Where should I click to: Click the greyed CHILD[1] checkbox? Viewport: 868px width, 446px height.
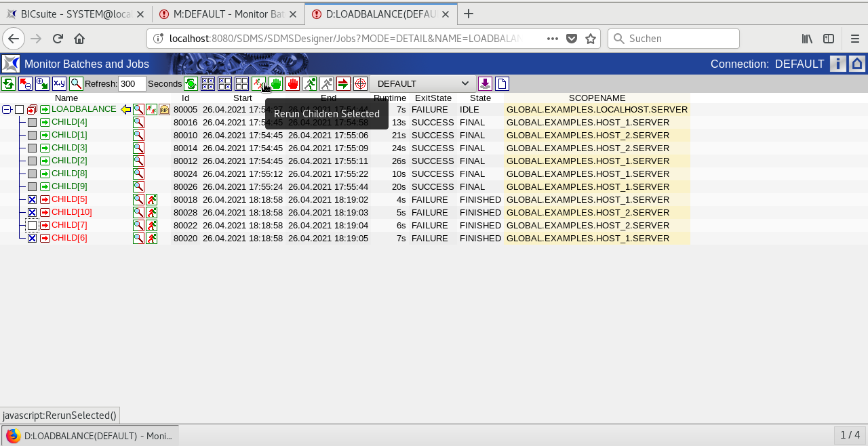click(32, 136)
